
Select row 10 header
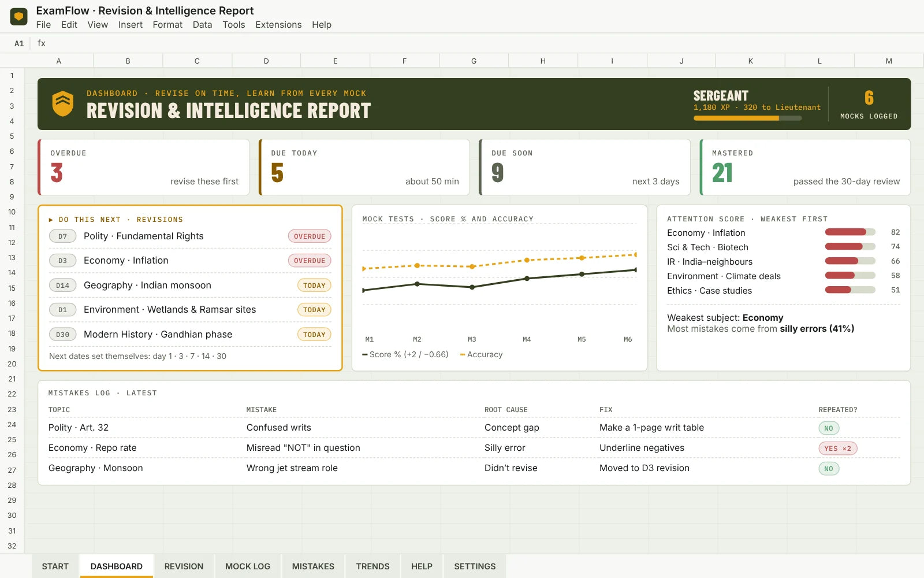pos(12,212)
